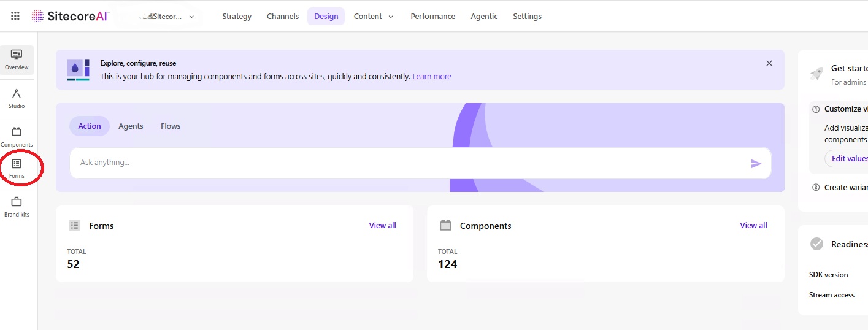Switch to the Agents tab
The width and height of the screenshot is (868, 330).
pyautogui.click(x=131, y=126)
